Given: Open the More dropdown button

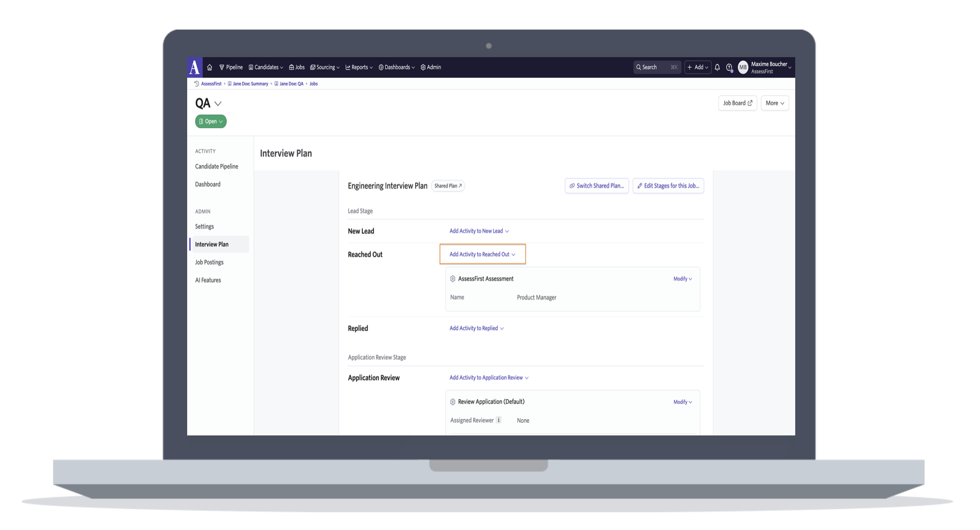Looking at the screenshot, I should (x=774, y=103).
